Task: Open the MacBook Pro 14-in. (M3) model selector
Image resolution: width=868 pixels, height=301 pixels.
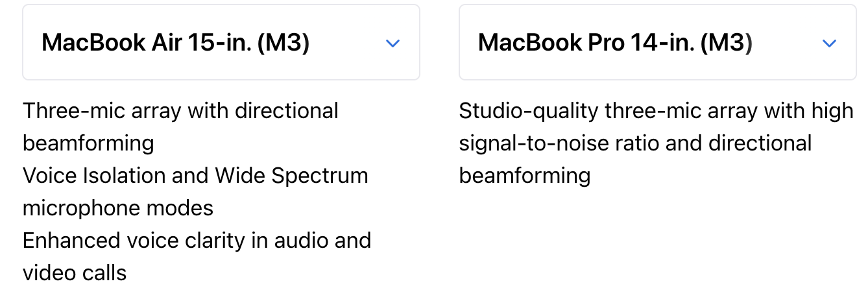Action: point(658,42)
